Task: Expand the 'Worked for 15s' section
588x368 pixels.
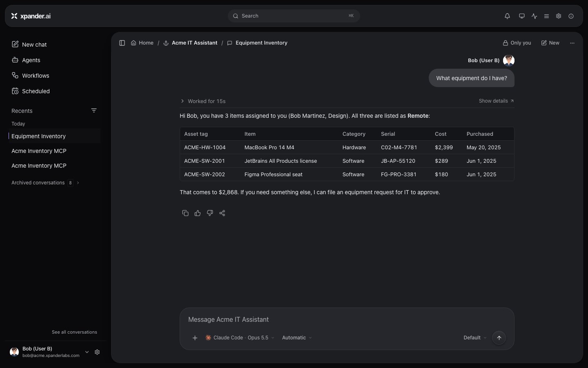Action: pyautogui.click(x=203, y=101)
